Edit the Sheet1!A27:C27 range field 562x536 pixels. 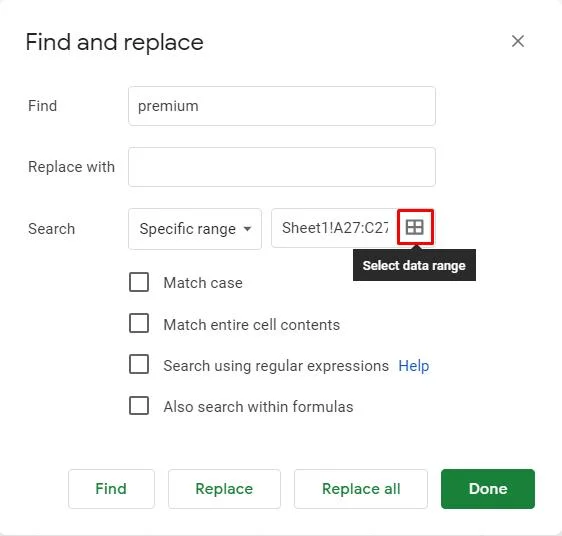click(334, 228)
